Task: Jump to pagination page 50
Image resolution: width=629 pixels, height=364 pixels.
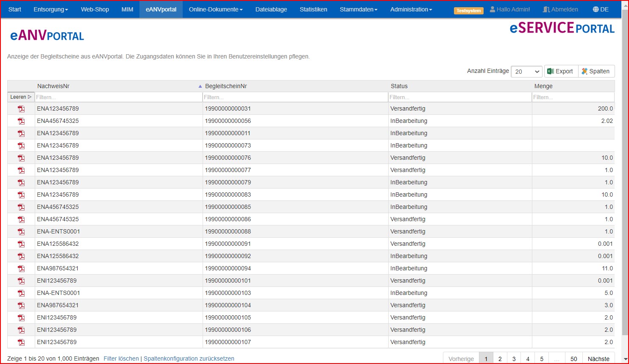Action: tap(573, 358)
